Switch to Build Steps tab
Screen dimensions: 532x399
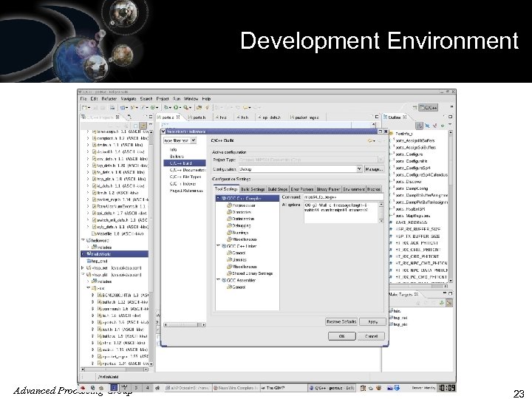coord(278,189)
